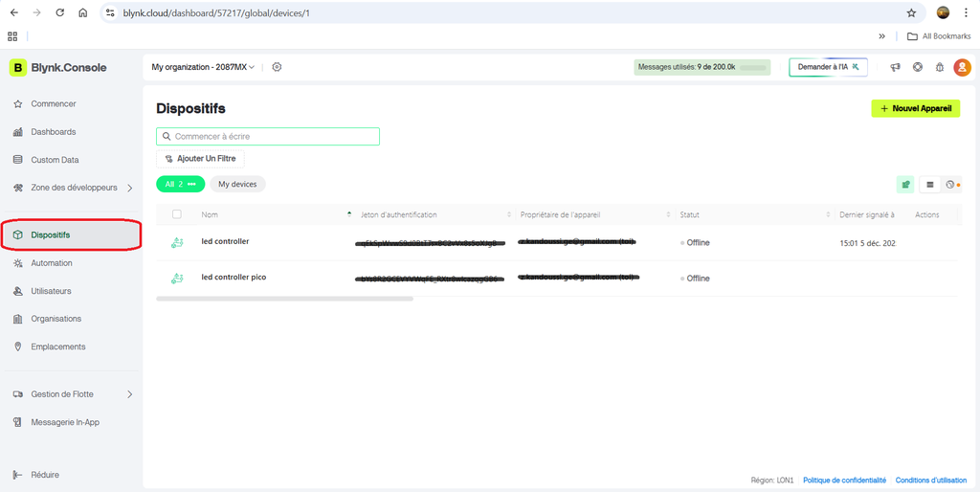
Task: Click the led controller pico device icon
Action: (177, 279)
